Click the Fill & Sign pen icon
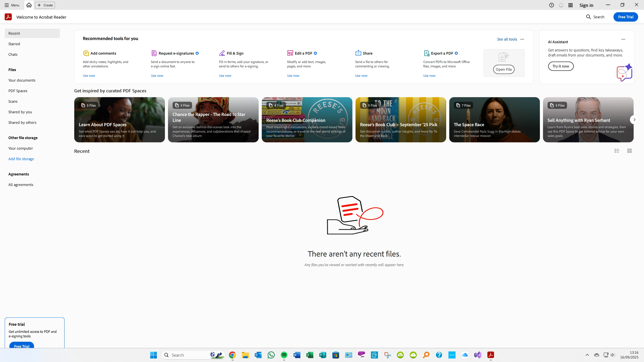 [222, 53]
